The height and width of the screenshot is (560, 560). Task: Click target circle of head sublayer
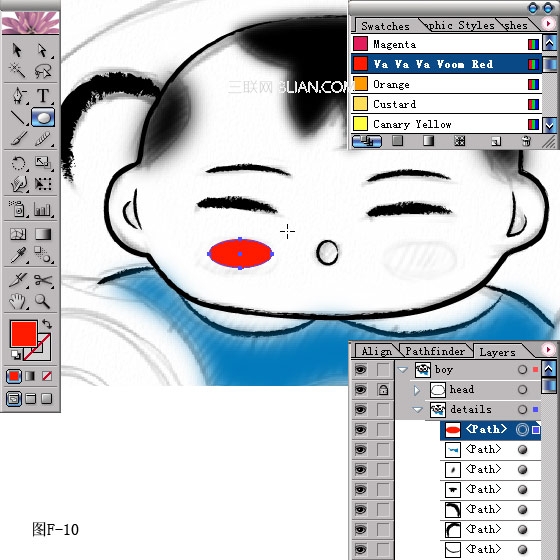click(522, 389)
